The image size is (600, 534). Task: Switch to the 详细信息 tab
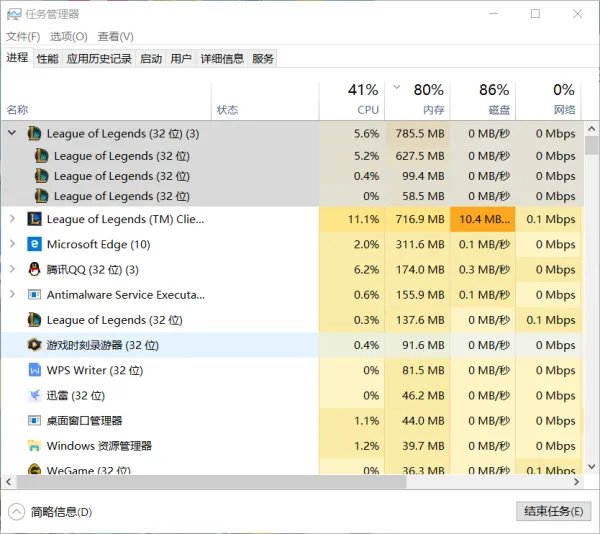coord(222,59)
